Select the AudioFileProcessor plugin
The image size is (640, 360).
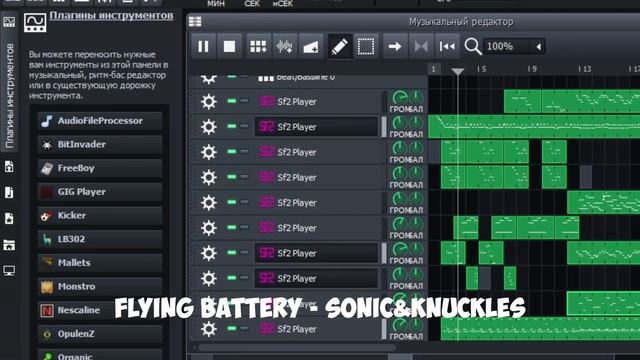100,121
